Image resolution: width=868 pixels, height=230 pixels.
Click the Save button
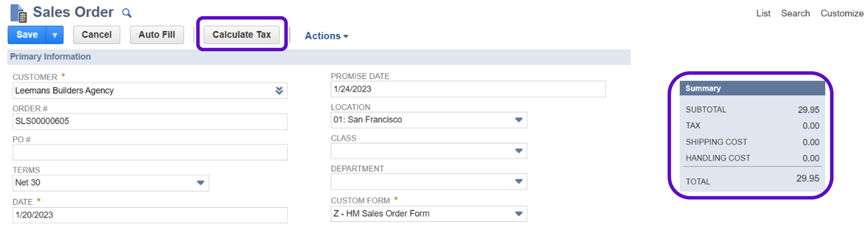click(27, 35)
